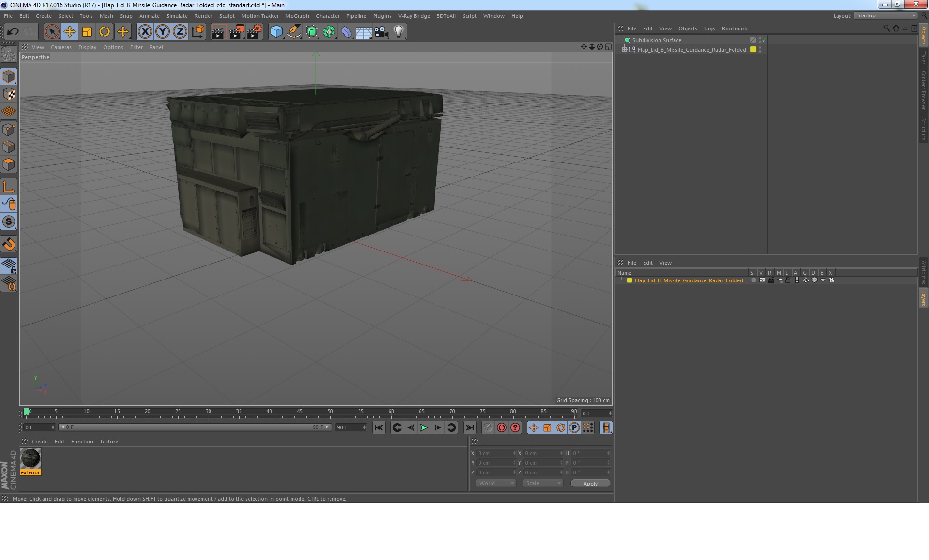This screenshot has width=929, height=560.
Task: Toggle layer Lock icon
Action: tap(788, 280)
